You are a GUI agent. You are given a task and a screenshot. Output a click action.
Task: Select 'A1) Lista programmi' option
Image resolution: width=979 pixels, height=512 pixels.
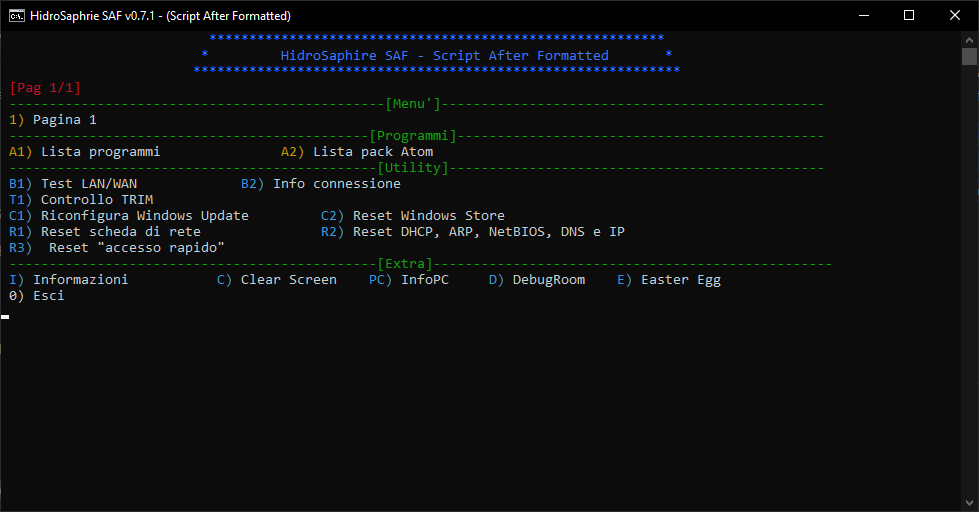[84, 152]
